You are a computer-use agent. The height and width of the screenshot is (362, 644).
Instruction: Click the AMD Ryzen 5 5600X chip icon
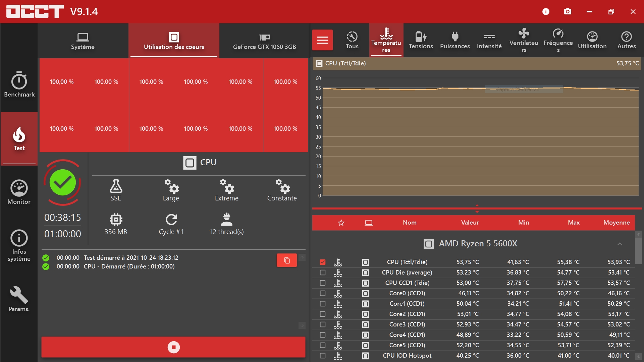tap(428, 244)
